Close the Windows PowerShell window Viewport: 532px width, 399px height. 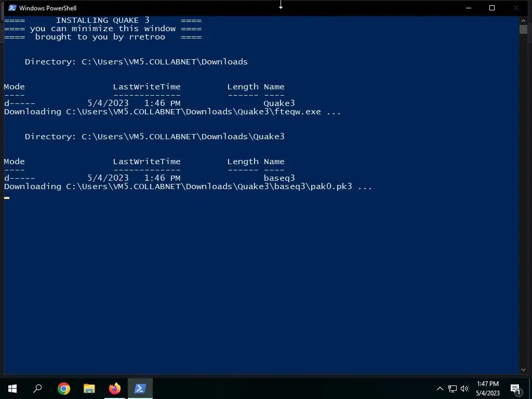pyautogui.click(x=516, y=8)
